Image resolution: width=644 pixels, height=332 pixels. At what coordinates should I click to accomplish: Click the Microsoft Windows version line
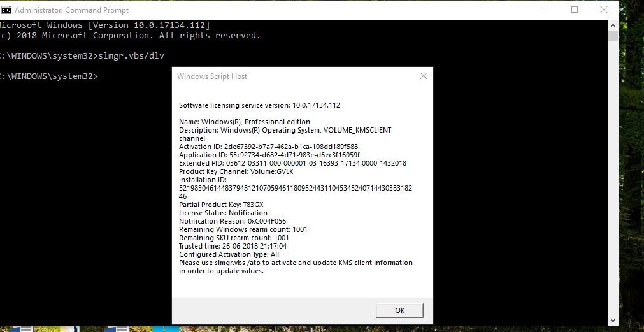pos(105,25)
